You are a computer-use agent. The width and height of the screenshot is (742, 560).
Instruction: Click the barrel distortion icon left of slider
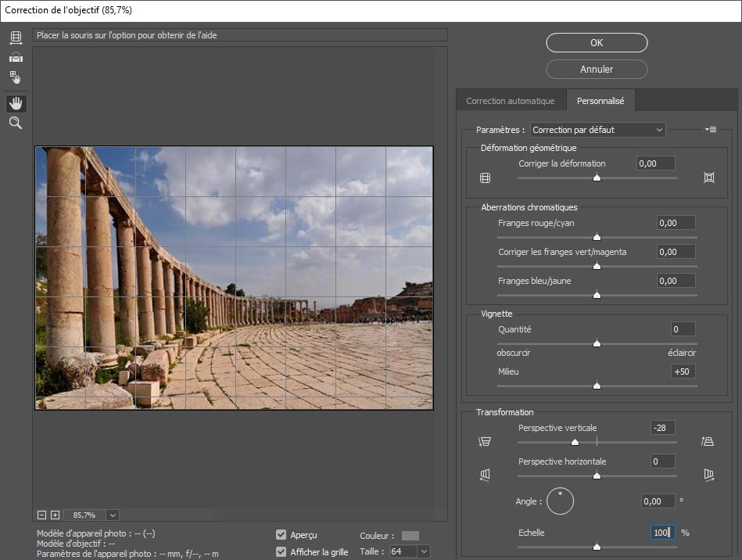tap(485, 178)
